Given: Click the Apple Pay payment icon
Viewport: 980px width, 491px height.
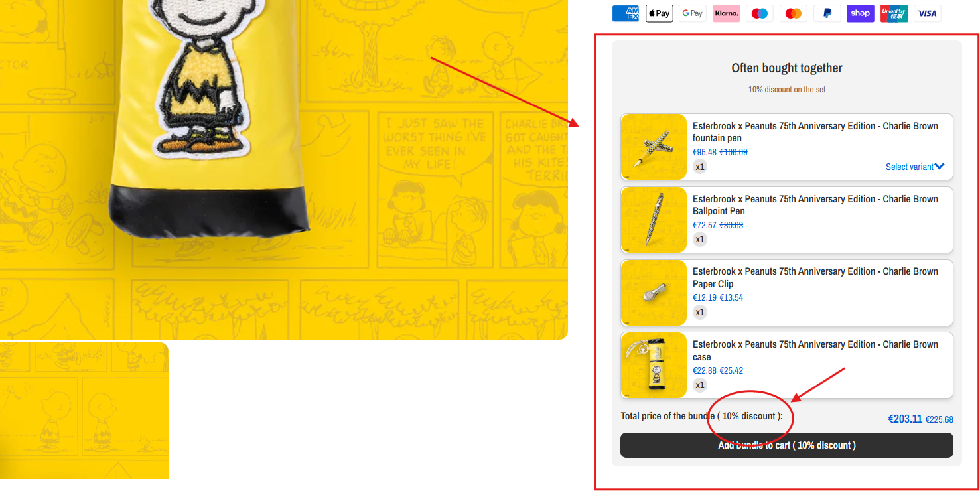Looking at the screenshot, I should coord(659,13).
